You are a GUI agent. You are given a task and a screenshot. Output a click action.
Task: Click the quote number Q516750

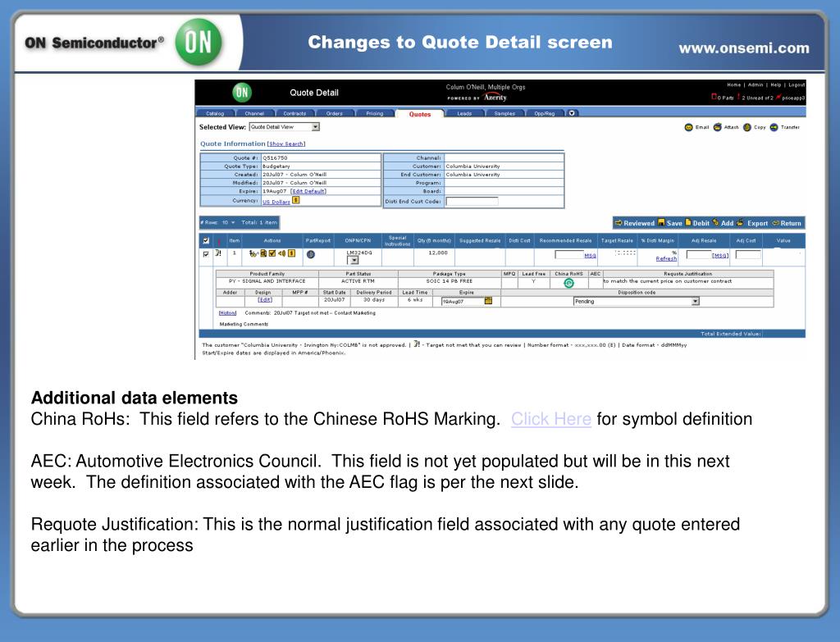(275, 158)
